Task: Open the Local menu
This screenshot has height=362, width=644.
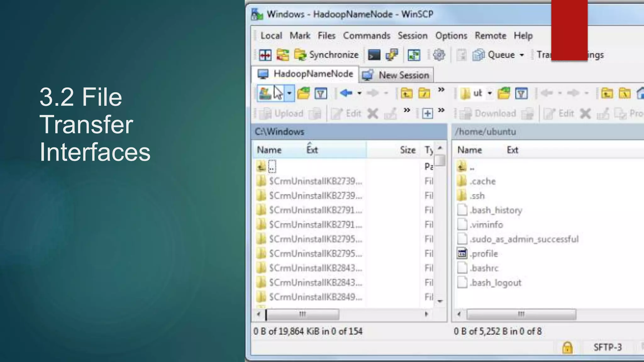Action: [271, 36]
